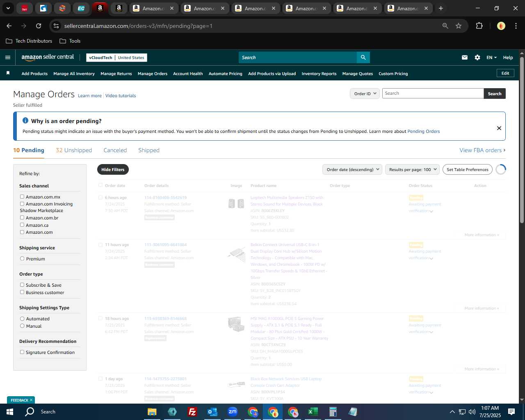The image size is (525, 420).
Task: Check the Amazon.com.mx sales channel
Action: (22, 197)
